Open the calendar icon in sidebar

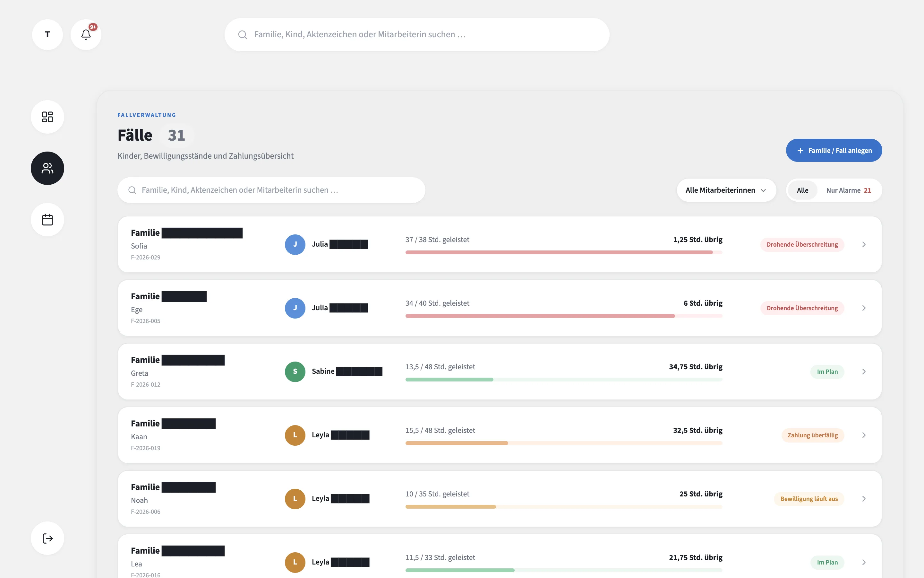47,219
